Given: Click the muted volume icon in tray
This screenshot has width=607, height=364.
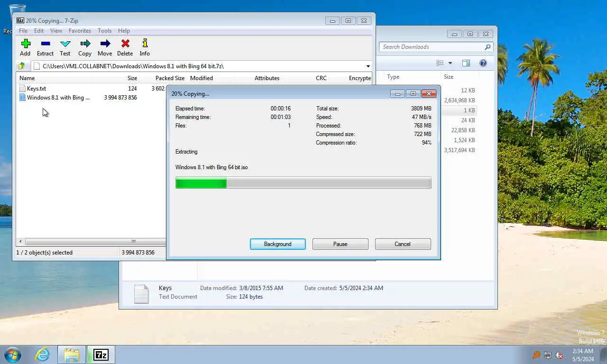Looking at the screenshot, I should tap(559, 355).
